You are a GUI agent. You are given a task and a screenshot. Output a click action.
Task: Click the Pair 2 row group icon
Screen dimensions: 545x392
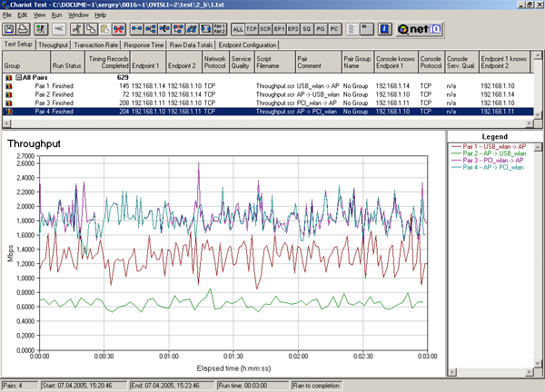[x=9, y=94]
